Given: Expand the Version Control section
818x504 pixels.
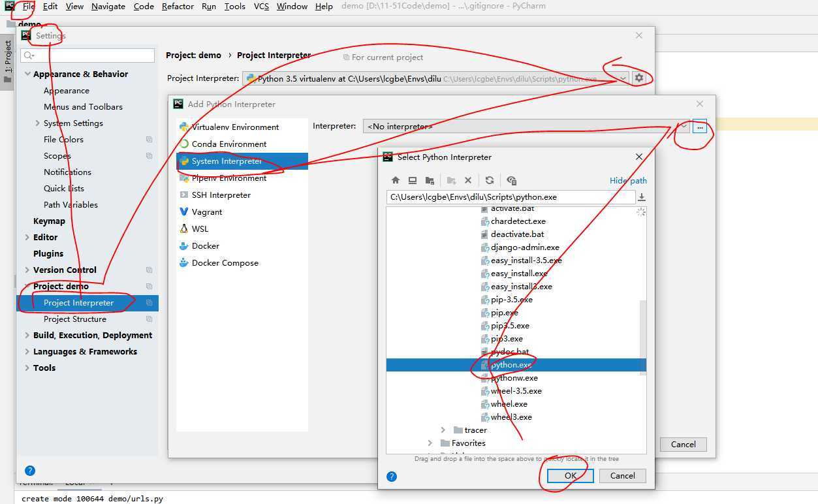Looking at the screenshot, I should tap(27, 270).
